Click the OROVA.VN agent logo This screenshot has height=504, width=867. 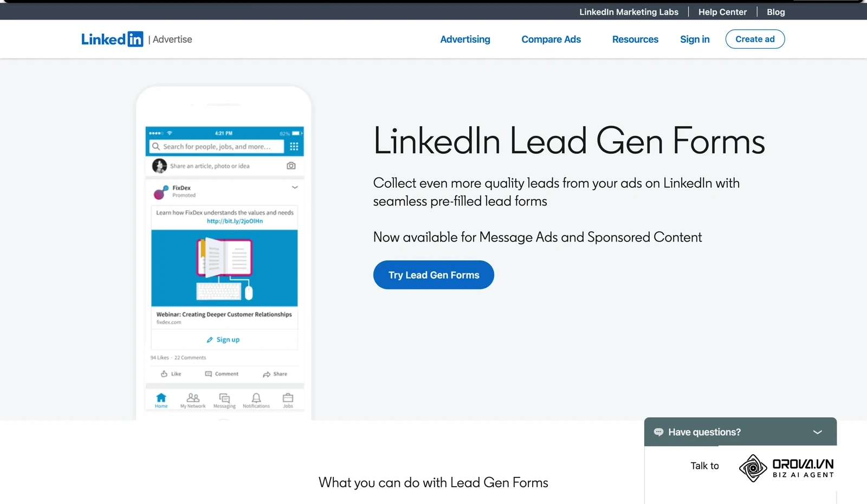tap(787, 468)
